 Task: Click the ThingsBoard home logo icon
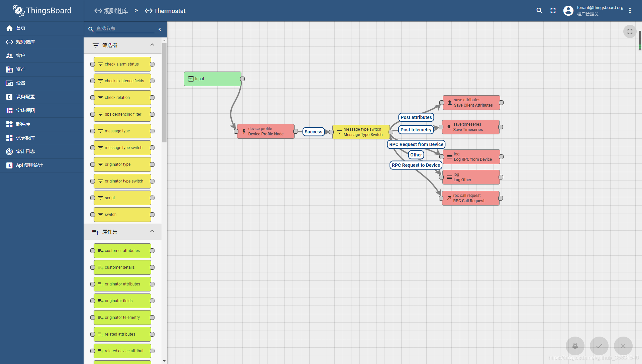point(18,10)
